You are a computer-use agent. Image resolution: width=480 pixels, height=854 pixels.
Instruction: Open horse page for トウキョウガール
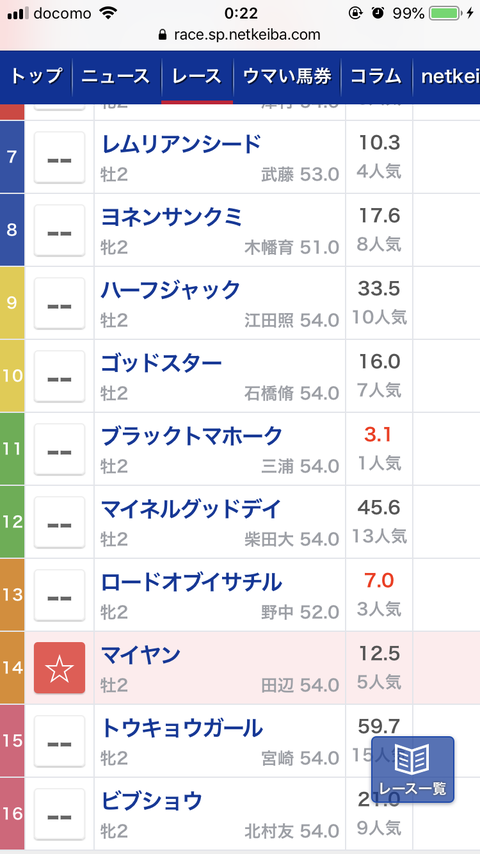pyautogui.click(x=181, y=728)
